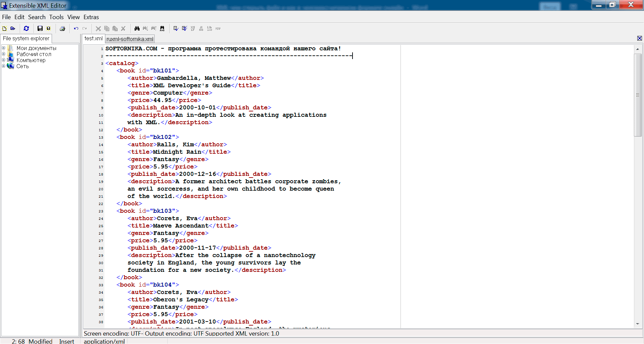Switch to the ruxml-softornika.xml tab
This screenshot has height=344, width=644.
click(x=130, y=39)
